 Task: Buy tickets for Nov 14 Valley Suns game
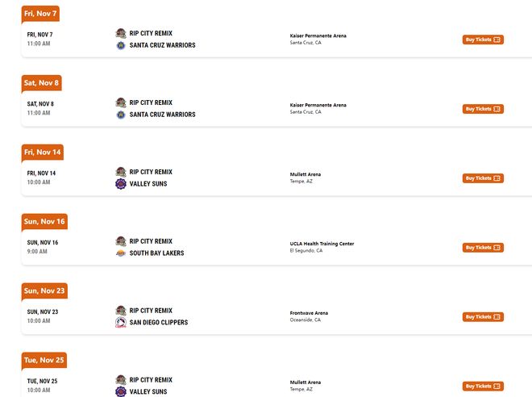pos(483,178)
